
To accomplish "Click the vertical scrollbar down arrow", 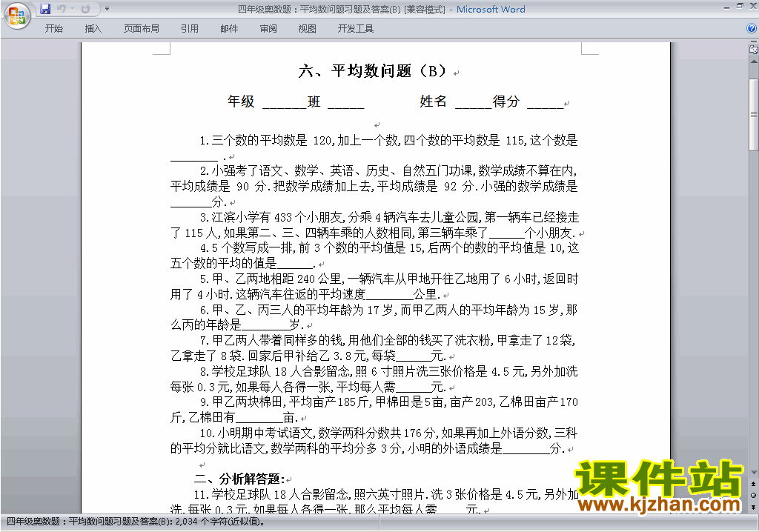I will click(x=754, y=473).
